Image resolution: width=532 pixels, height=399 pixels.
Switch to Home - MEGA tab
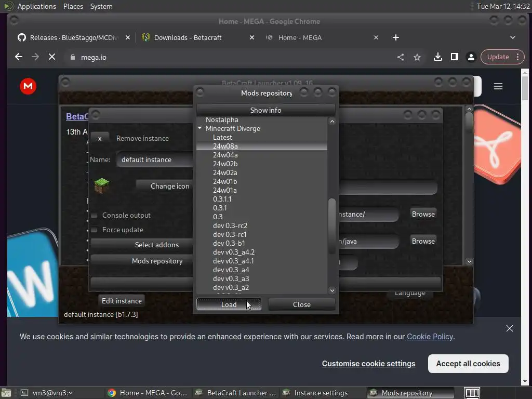[x=321, y=37]
